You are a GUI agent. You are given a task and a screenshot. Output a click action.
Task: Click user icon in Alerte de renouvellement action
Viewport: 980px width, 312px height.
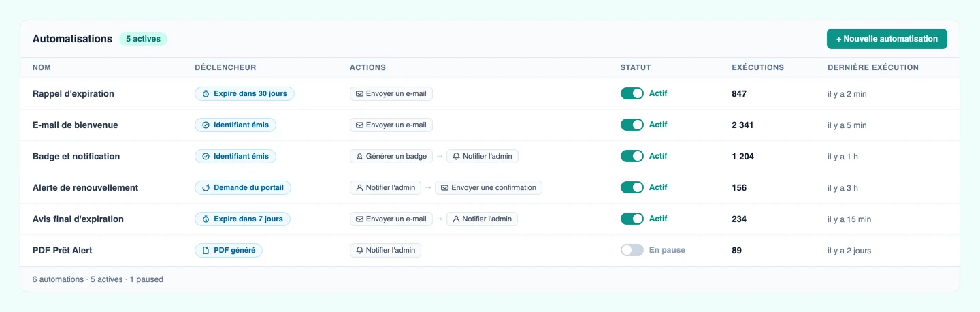click(359, 188)
